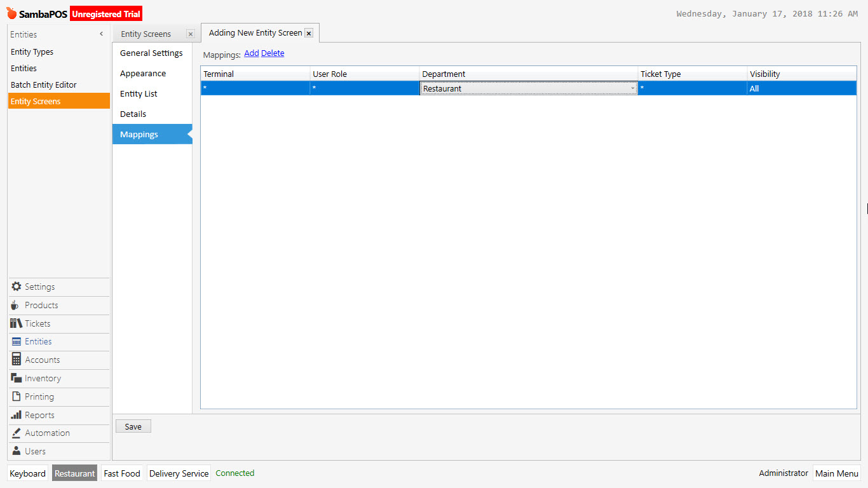
Task: Delete the selected mapping
Action: [273, 54]
